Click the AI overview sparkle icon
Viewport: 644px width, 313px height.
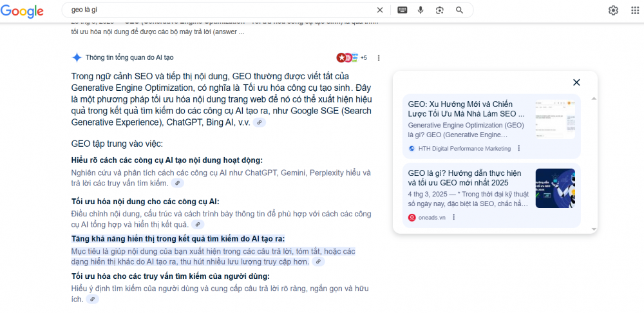click(x=77, y=57)
